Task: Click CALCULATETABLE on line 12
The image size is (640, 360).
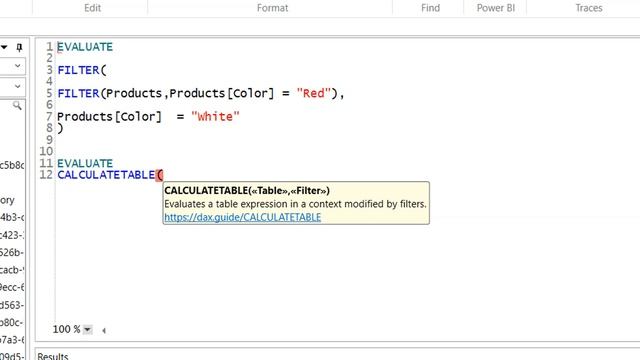Action: (x=106, y=175)
